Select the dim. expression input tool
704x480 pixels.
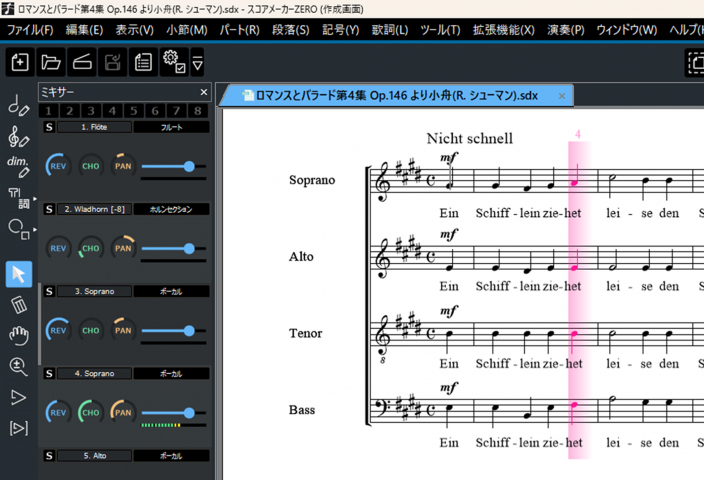tap(18, 166)
